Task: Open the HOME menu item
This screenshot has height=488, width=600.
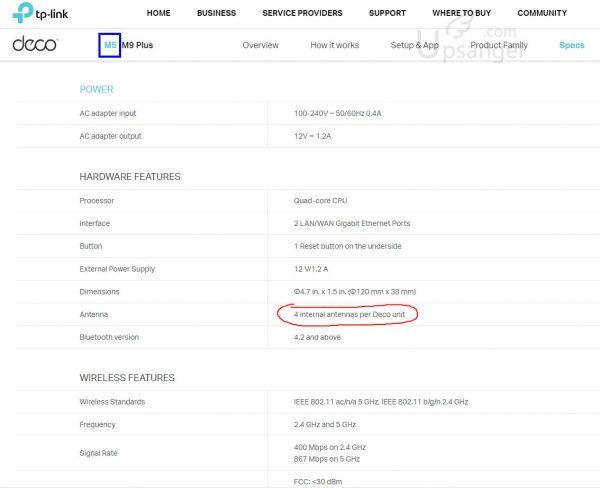Action: pos(158,13)
